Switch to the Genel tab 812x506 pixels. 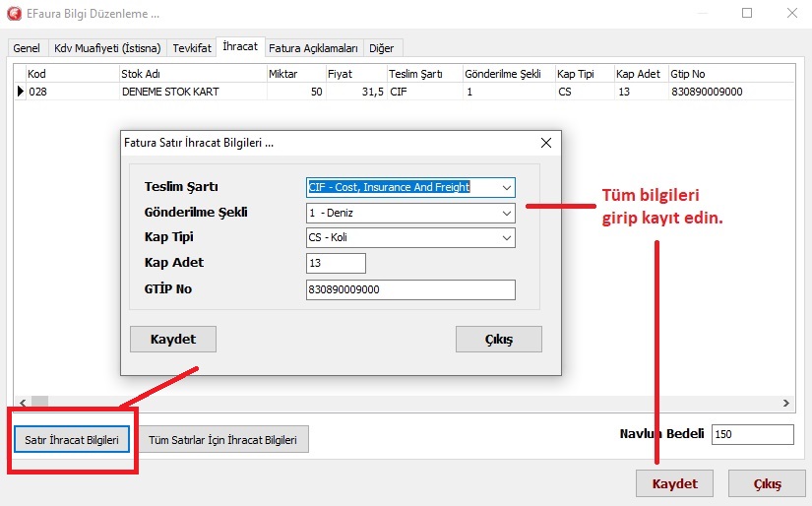[x=27, y=48]
